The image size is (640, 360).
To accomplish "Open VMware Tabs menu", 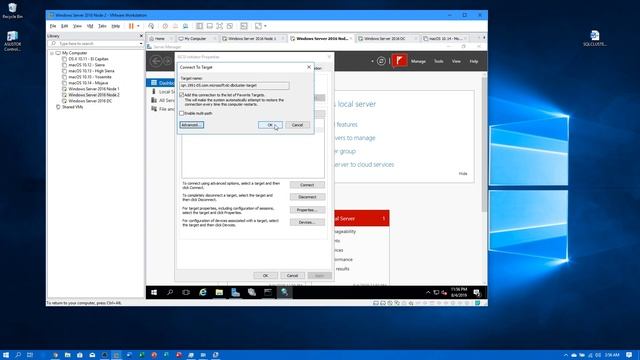I will pyautogui.click(x=102, y=26).
